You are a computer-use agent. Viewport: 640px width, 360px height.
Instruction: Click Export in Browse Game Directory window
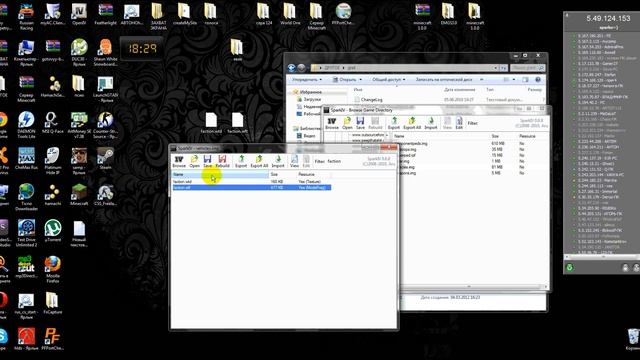pos(394,123)
